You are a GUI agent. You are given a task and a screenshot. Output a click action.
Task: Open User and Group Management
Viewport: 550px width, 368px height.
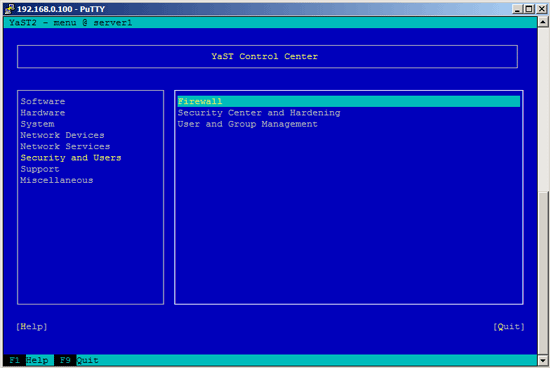point(248,124)
